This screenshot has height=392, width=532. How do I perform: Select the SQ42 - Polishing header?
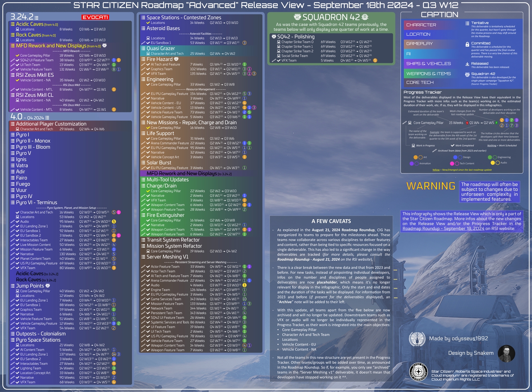pyautogui.click(x=295, y=36)
